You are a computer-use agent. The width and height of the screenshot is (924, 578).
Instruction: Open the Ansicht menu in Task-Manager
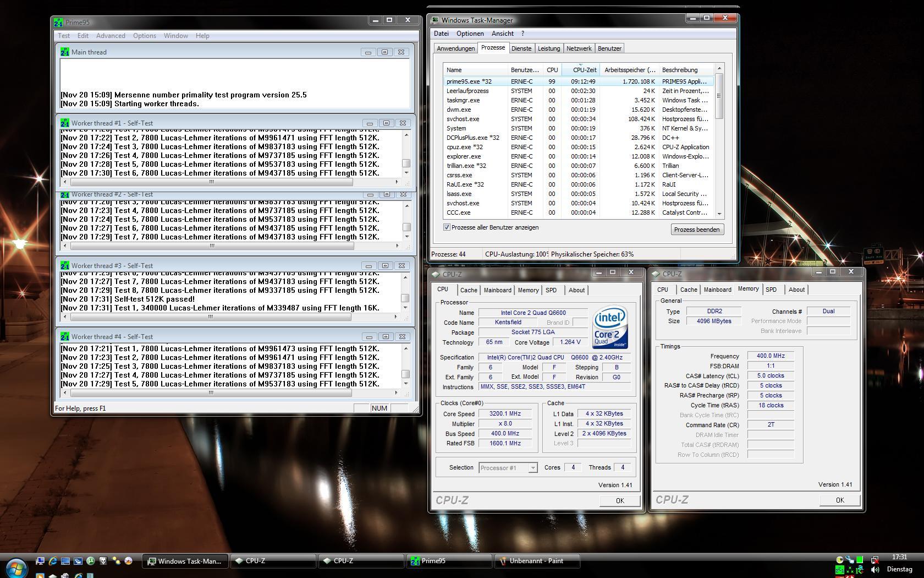[503, 34]
